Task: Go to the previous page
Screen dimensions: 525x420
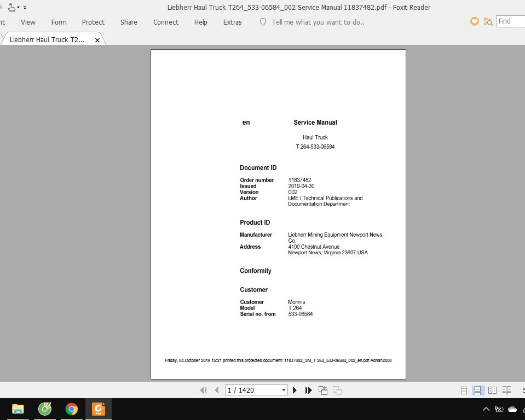Action: pos(217,390)
